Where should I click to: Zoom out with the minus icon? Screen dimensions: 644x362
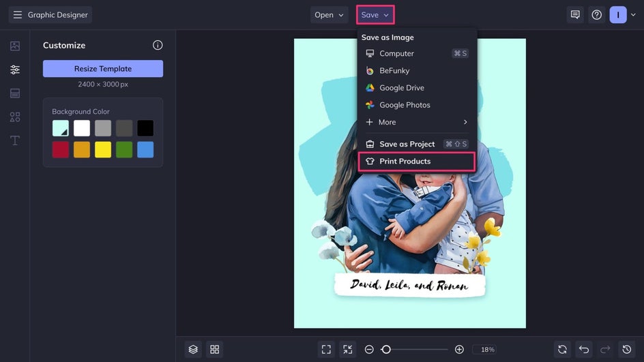point(369,349)
